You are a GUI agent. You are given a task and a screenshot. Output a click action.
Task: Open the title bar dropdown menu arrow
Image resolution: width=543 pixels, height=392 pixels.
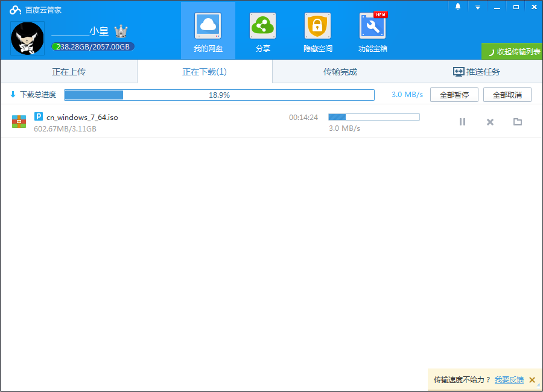pos(478,7)
